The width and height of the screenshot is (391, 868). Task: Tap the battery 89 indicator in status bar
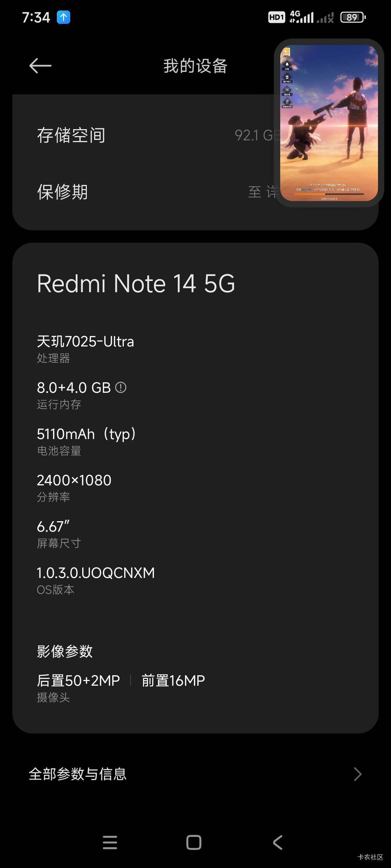coord(353,17)
